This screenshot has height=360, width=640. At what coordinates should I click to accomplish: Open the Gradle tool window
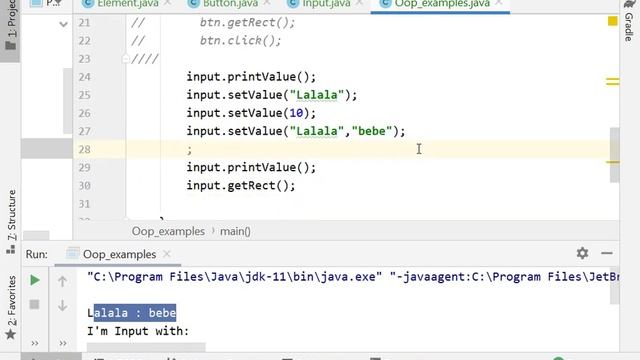pos(629,22)
